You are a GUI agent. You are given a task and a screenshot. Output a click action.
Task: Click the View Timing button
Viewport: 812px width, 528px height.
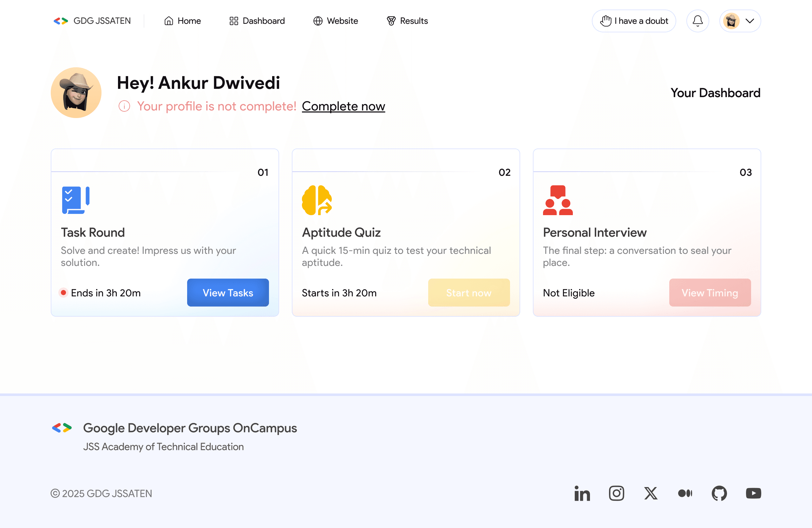tap(710, 293)
